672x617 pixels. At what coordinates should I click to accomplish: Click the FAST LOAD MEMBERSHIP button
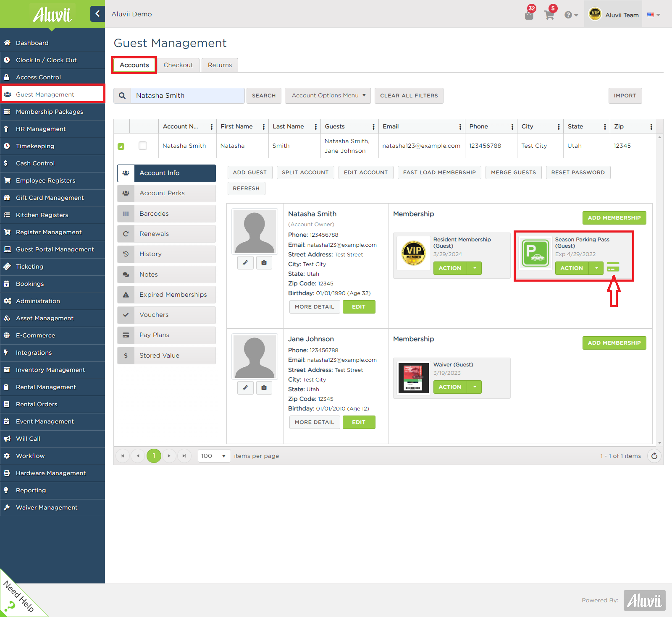click(439, 173)
